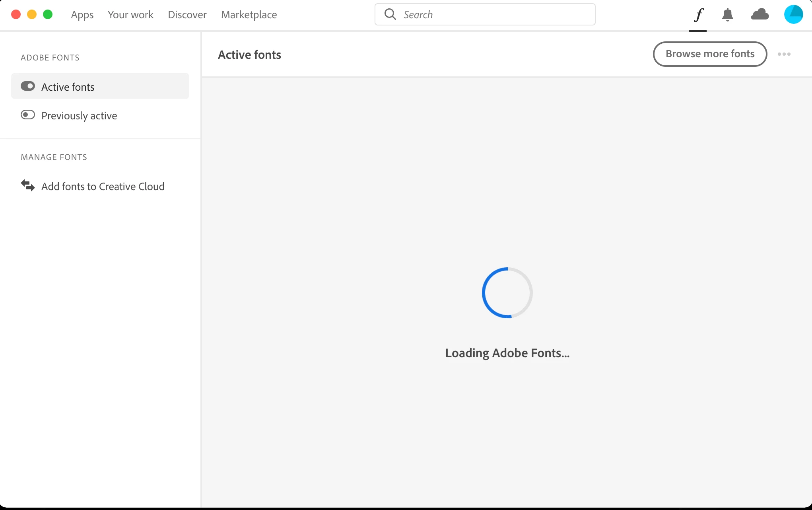This screenshot has height=510, width=812.
Task: Click the loading spinner circle
Action: (507, 293)
